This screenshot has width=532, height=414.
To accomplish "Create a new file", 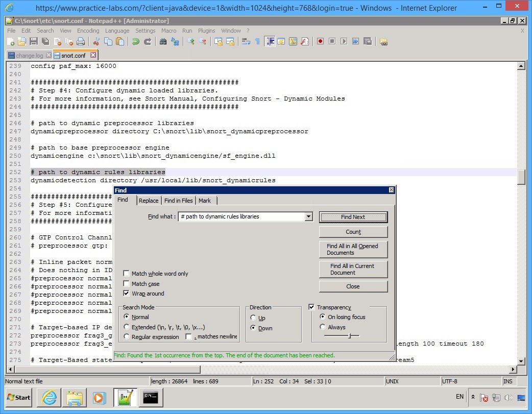I will (x=9, y=41).
